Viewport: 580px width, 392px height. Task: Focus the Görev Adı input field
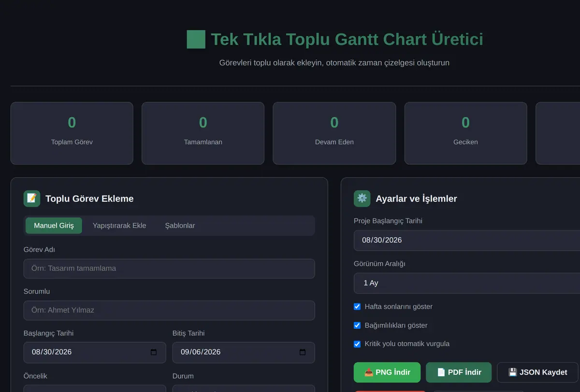[x=169, y=268]
